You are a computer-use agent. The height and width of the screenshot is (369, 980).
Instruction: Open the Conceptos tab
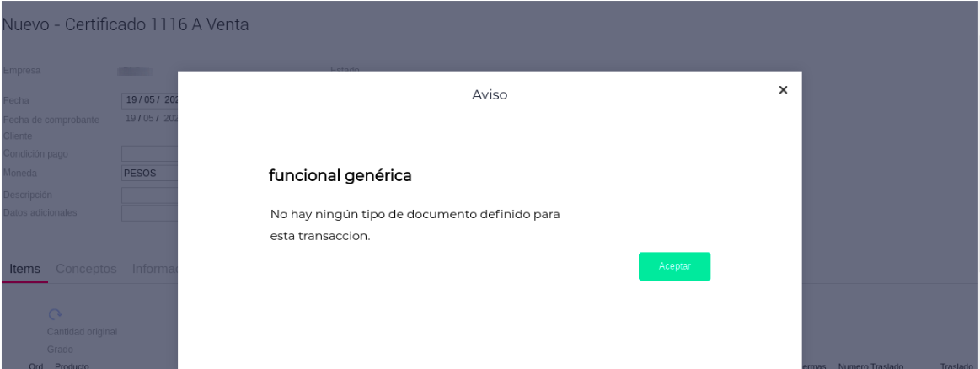tap(86, 269)
